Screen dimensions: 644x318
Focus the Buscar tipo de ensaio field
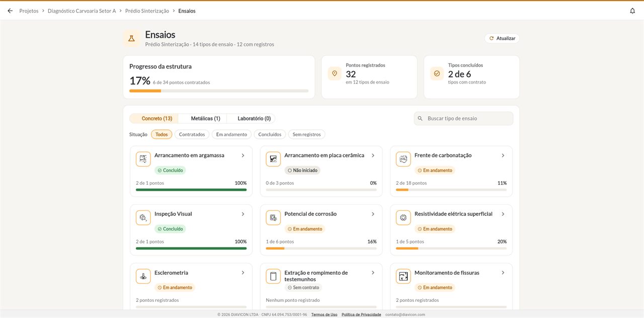pos(463,118)
